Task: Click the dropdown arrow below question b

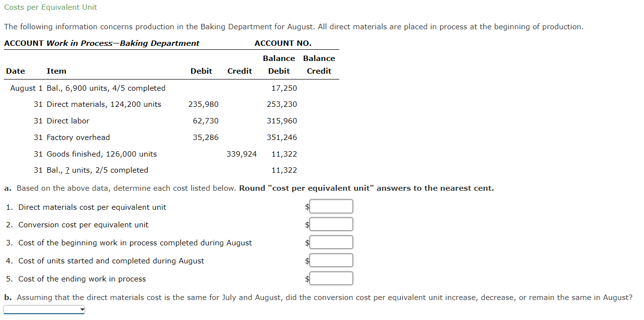Action: tap(81, 309)
